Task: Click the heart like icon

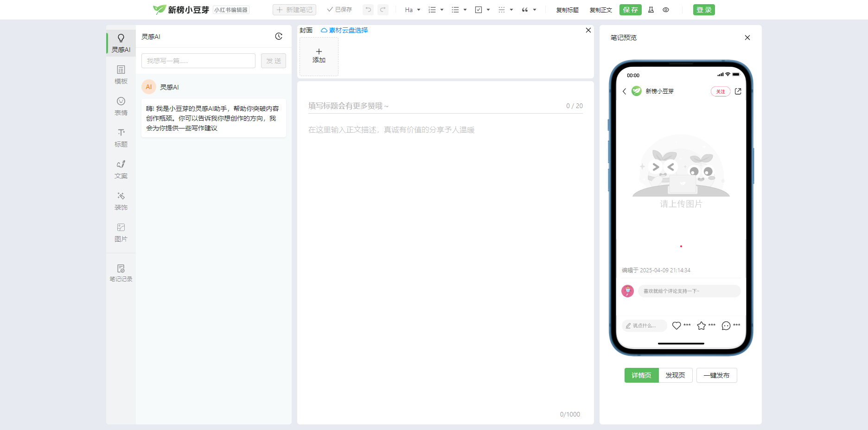Action: 677,326
